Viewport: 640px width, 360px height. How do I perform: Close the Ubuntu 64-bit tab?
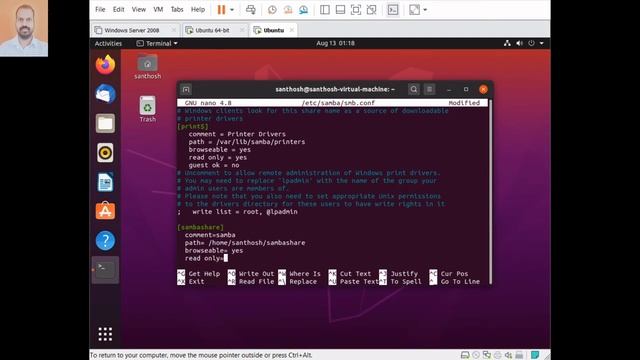(x=242, y=30)
